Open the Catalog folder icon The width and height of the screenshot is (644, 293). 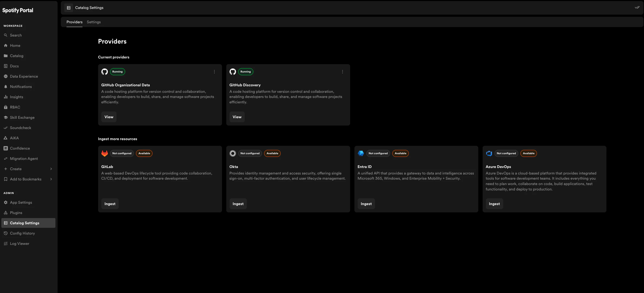coord(6,56)
